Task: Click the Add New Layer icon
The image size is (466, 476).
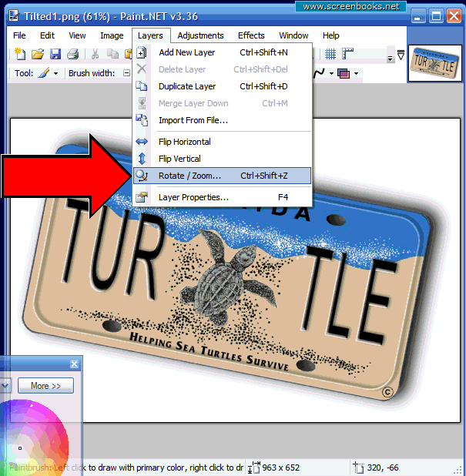Action: click(142, 52)
